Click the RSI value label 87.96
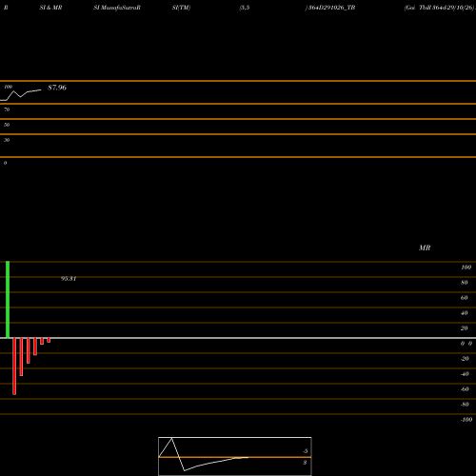The width and height of the screenshot is (476, 476). pyautogui.click(x=57, y=88)
